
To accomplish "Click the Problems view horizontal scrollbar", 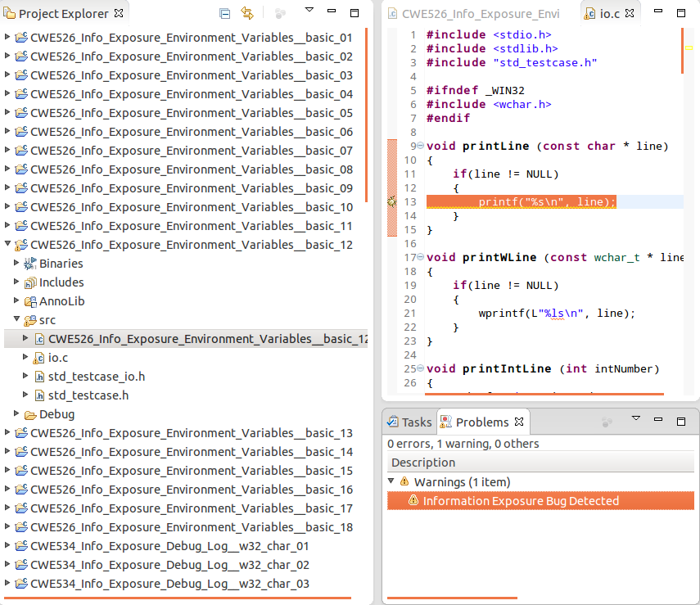I will pos(452,598).
